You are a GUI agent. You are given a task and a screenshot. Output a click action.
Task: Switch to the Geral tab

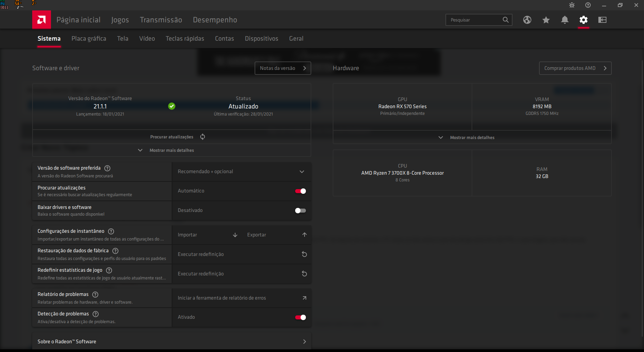(296, 39)
